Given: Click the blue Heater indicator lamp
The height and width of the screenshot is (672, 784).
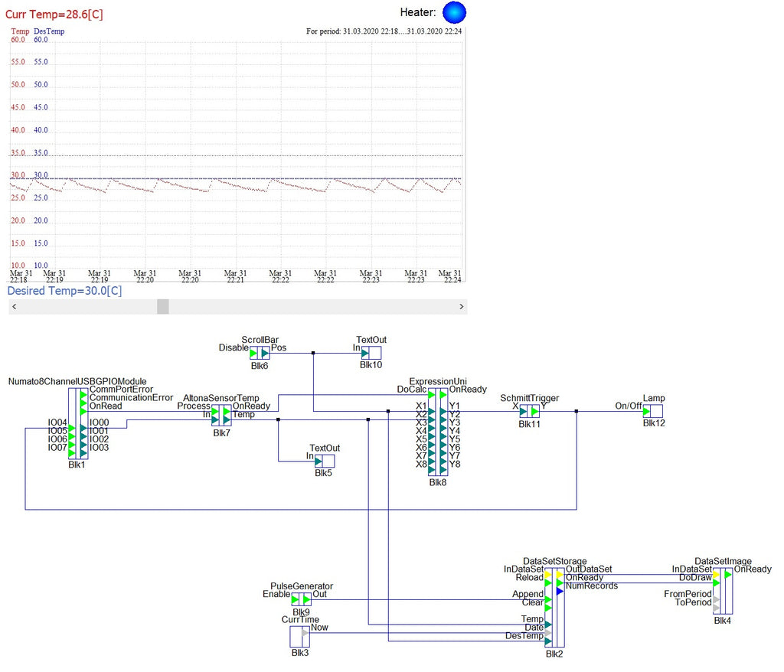Looking at the screenshot, I should [454, 12].
